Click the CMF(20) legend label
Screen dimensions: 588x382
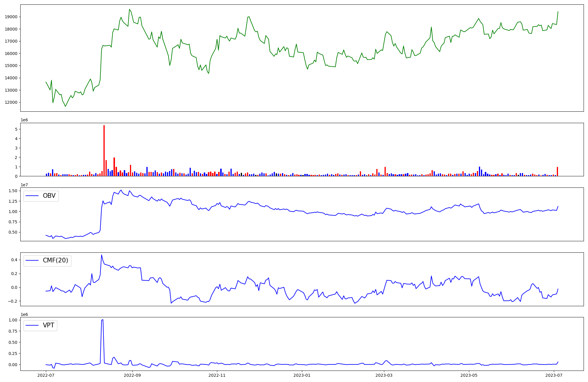tap(55, 260)
